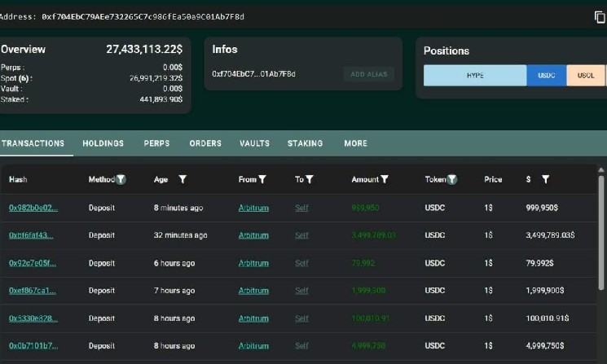
Task: Click the 3,499,789.03$ value cell
Action: click(550, 235)
